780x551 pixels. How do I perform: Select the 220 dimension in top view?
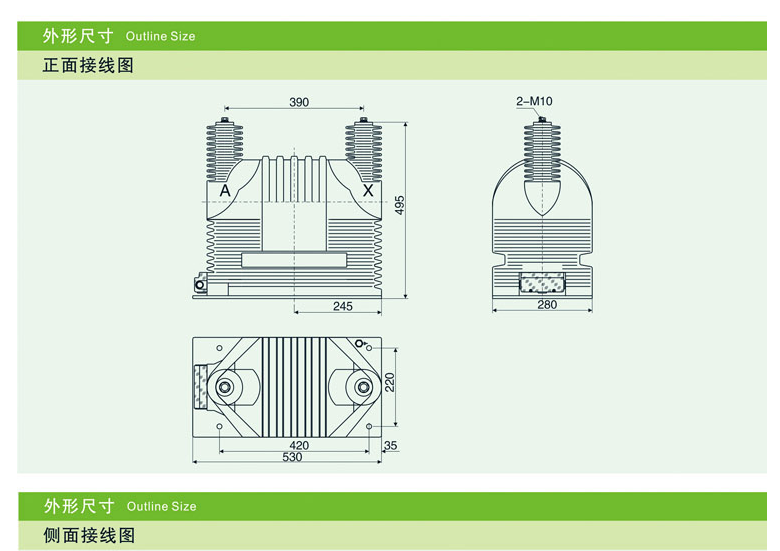[x=391, y=383]
